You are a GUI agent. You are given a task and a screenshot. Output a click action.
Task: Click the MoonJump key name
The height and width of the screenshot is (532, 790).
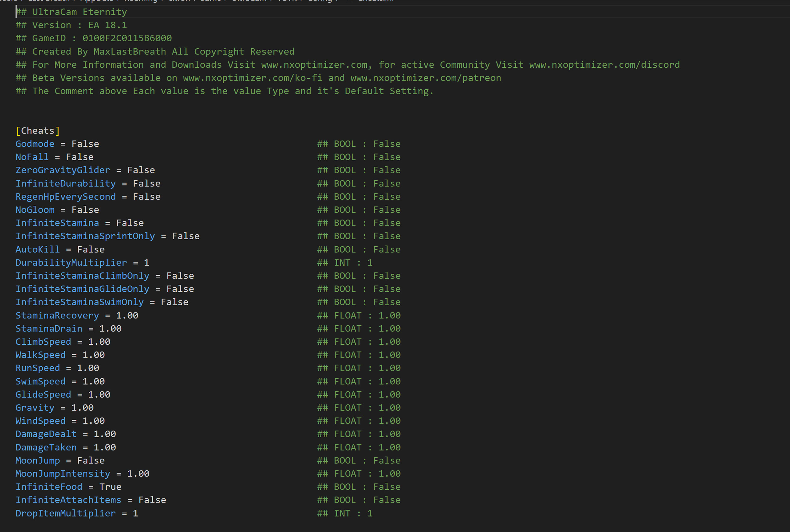(x=38, y=461)
